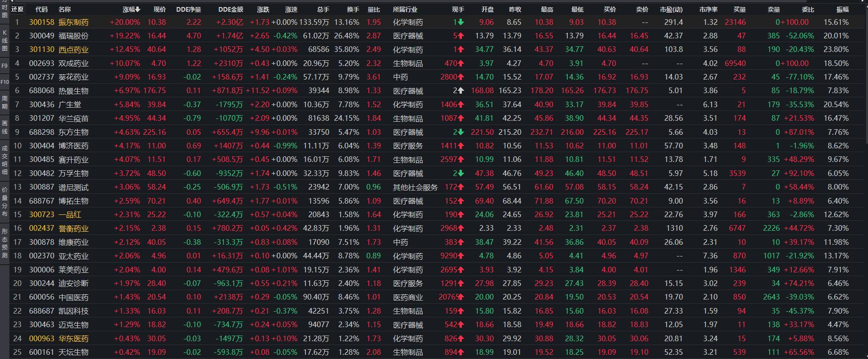868x359 pixels.
Task: Sort by 涨速 column header
Action: pos(291,9)
